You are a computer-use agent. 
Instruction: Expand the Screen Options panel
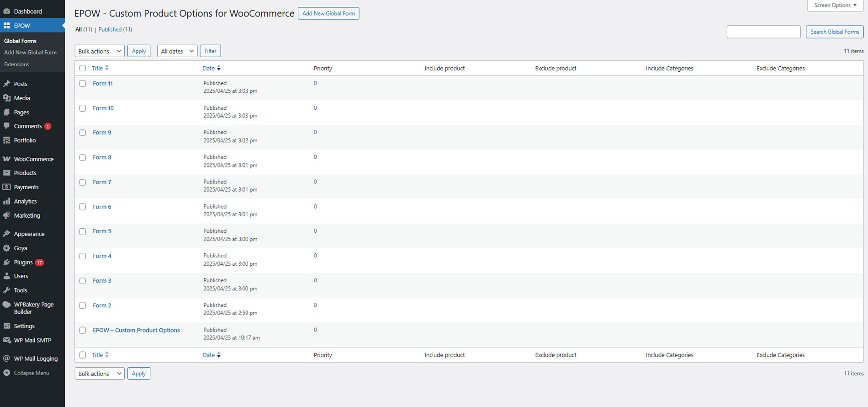836,5
